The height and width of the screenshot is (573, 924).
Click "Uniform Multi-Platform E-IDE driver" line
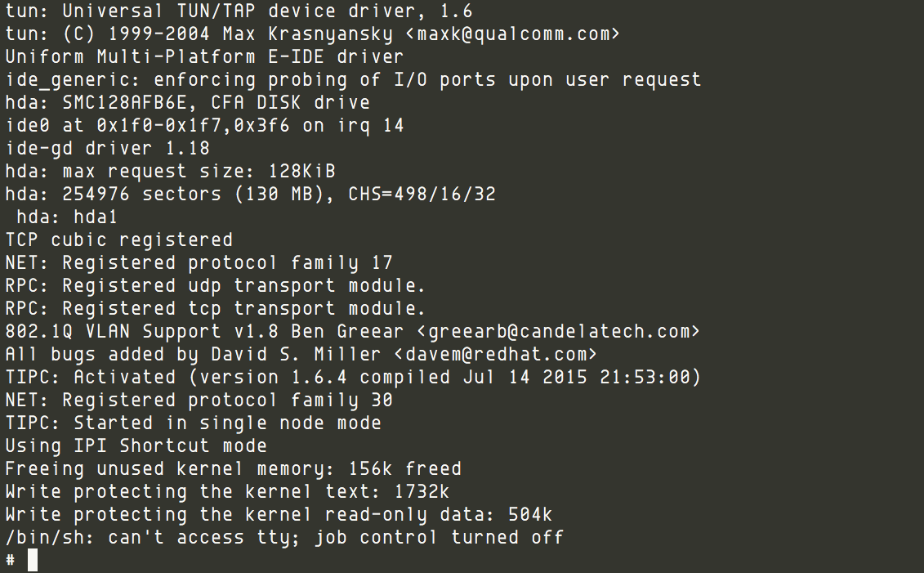point(204,57)
